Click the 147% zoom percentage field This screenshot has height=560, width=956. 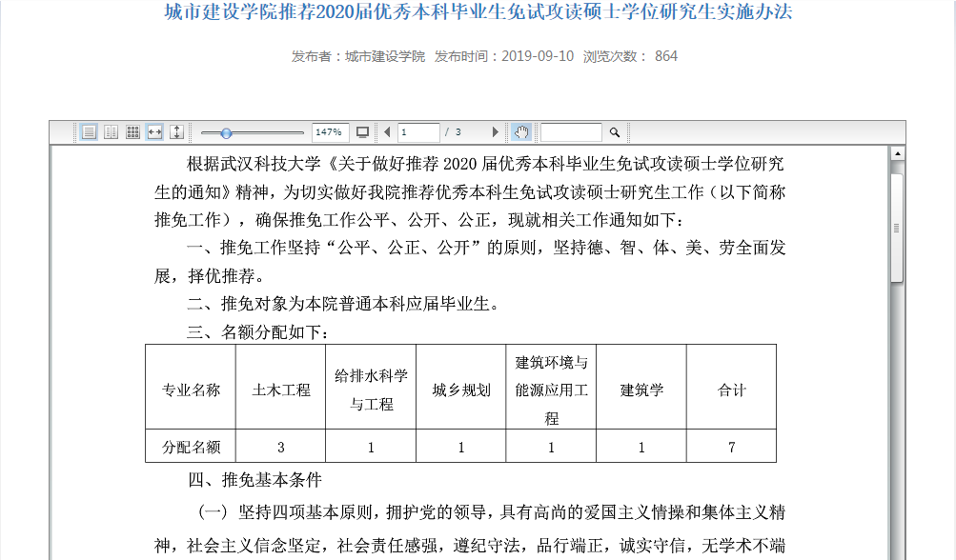click(329, 132)
